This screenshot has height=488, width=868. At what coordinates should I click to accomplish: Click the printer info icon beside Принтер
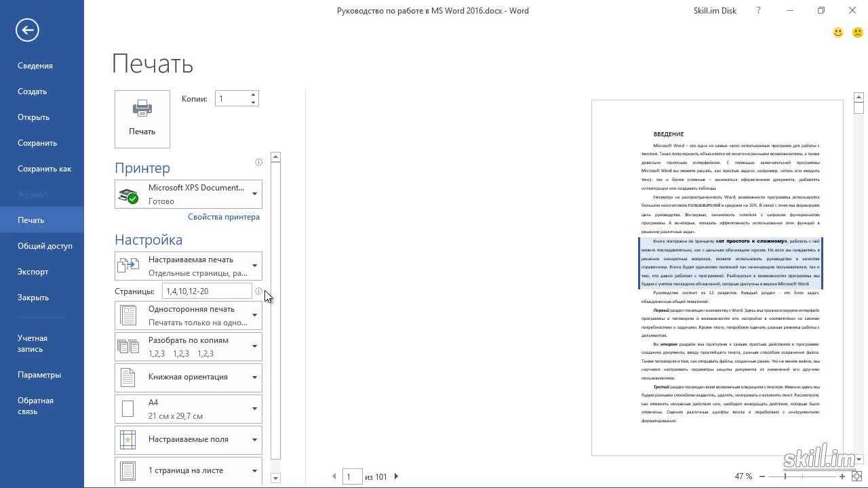(x=258, y=162)
